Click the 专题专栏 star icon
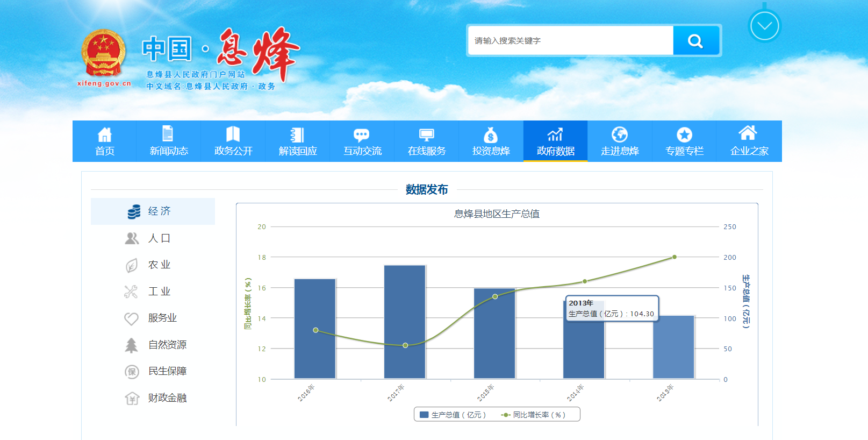Screen dimensions: 868x440 [x=684, y=134]
